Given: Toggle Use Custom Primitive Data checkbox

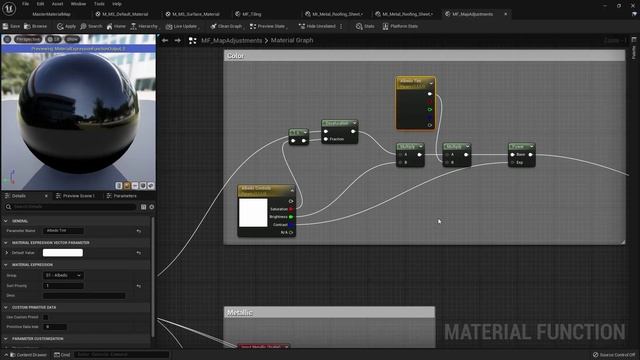Looking at the screenshot, I should (46, 317).
